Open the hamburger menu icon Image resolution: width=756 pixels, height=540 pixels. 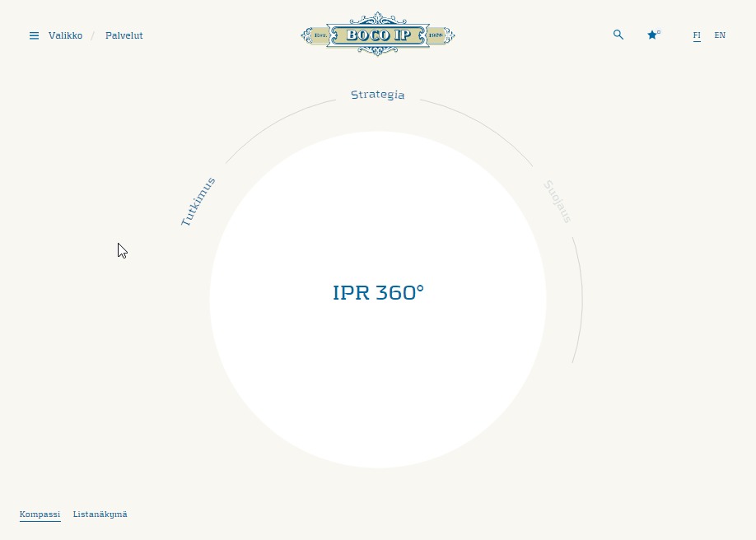point(34,35)
